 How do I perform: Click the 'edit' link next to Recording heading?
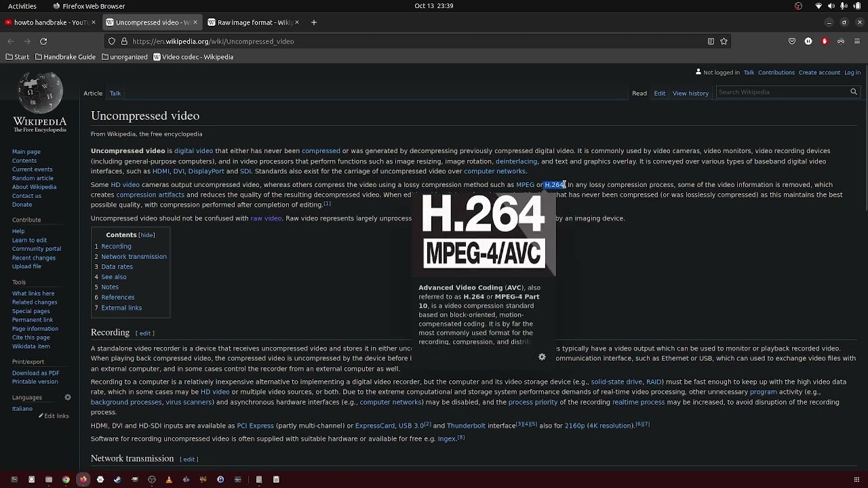click(x=144, y=333)
